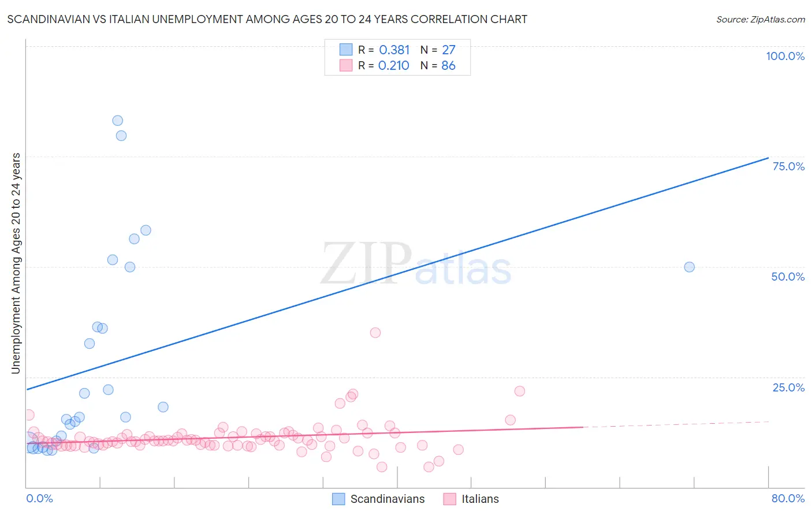This screenshot has height=515, width=812.
Task: Click the 80.0% x-axis label
Action: tap(788, 498)
